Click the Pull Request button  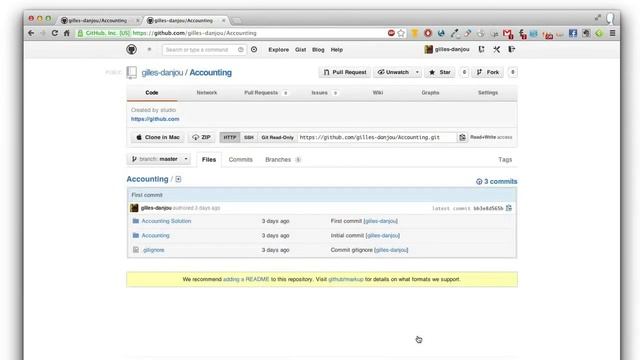pyautogui.click(x=345, y=72)
